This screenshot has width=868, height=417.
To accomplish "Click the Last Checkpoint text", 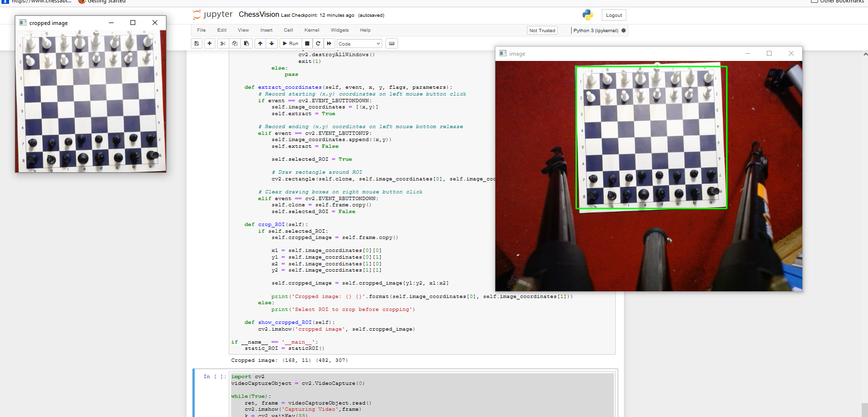I will [317, 15].
